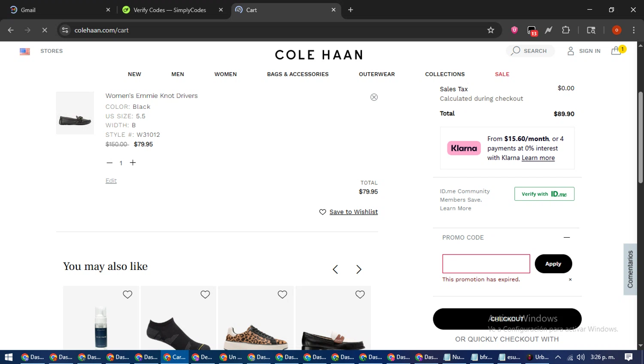
Task: Favorite the foam cleaner bottle product
Action: [128, 294]
